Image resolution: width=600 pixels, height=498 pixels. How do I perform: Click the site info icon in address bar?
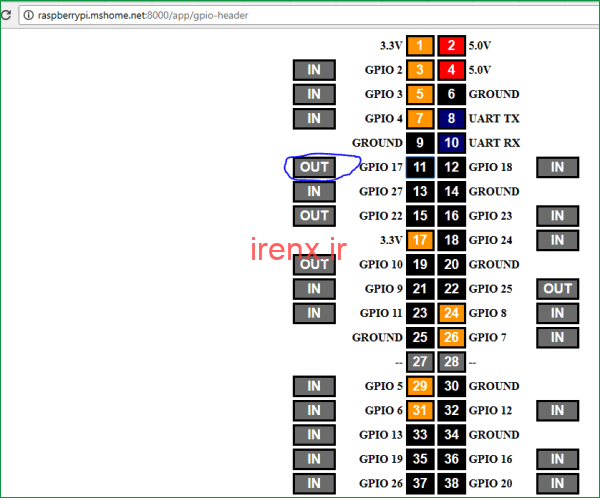click(x=29, y=15)
